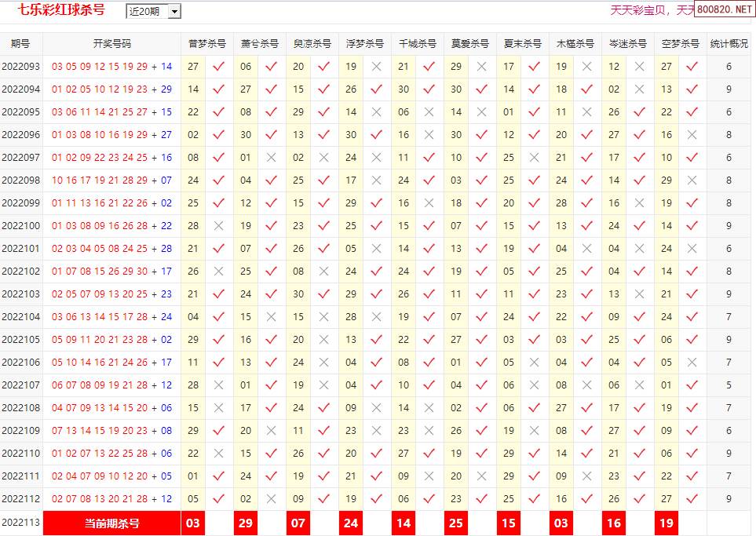Click the red box showing kill number 29
This screenshot has height=536, width=756.
click(246, 523)
